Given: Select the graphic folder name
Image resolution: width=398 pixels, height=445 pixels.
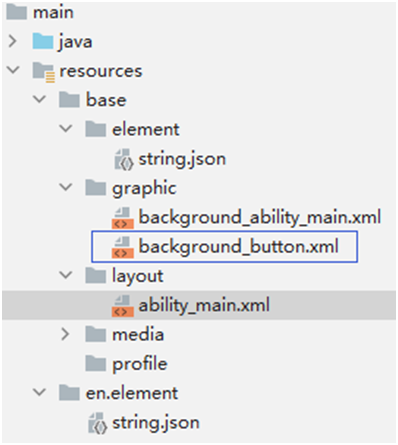Looking at the screenshot, I should pyautogui.click(x=144, y=189).
